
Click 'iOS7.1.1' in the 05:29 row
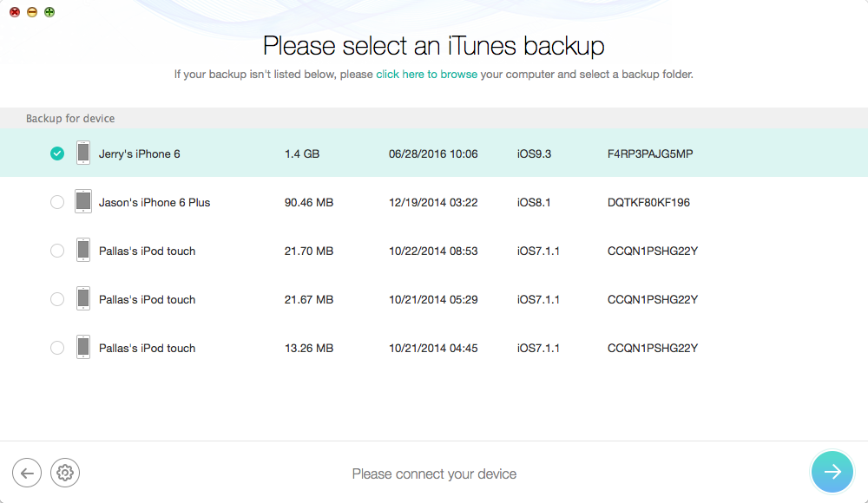point(539,300)
